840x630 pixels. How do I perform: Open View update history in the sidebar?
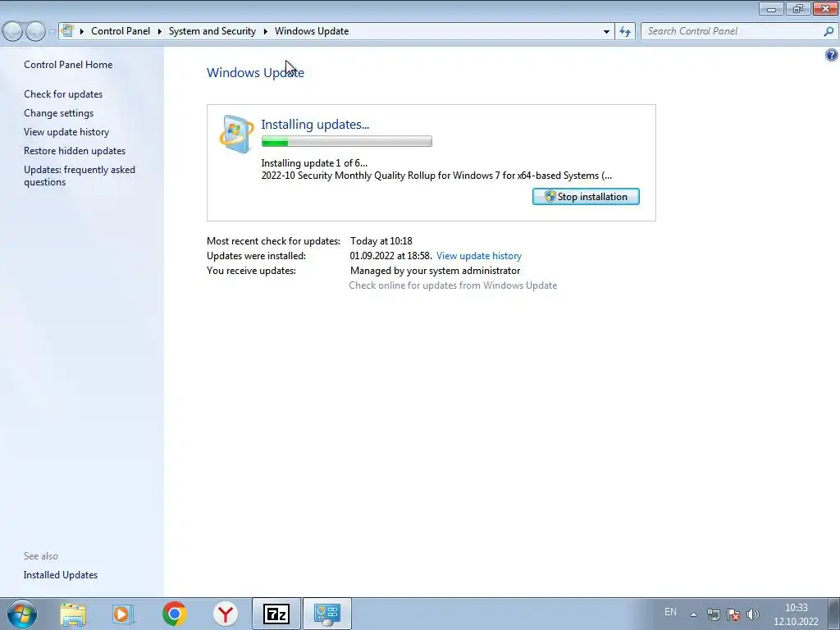[66, 132]
